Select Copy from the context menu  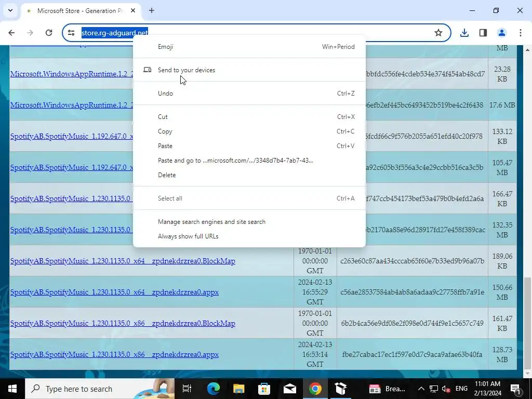(x=249, y=131)
